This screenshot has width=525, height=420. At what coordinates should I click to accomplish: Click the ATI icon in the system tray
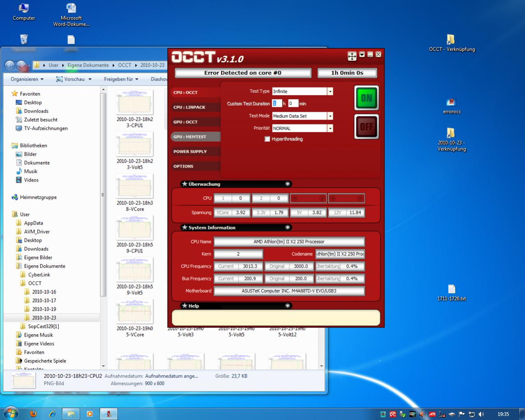coord(432,414)
